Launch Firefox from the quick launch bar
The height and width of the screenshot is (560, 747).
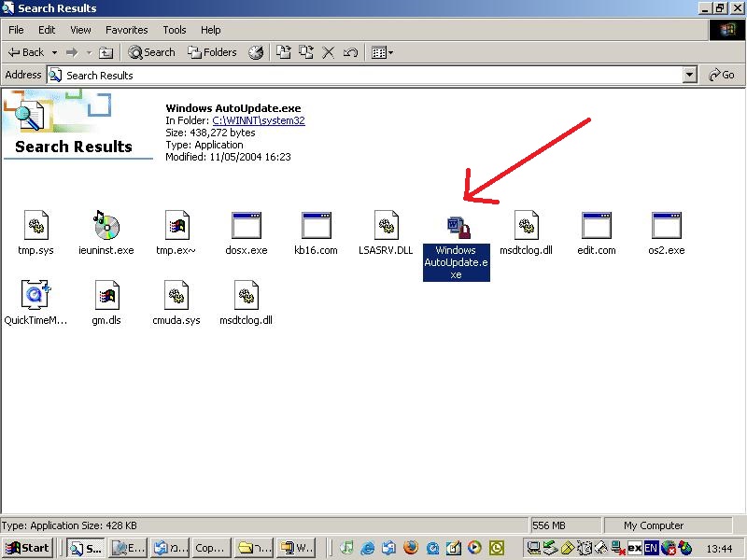(x=410, y=548)
